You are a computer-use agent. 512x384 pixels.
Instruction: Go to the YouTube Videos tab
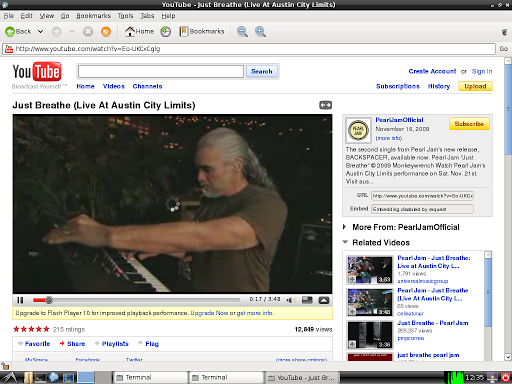click(x=114, y=86)
